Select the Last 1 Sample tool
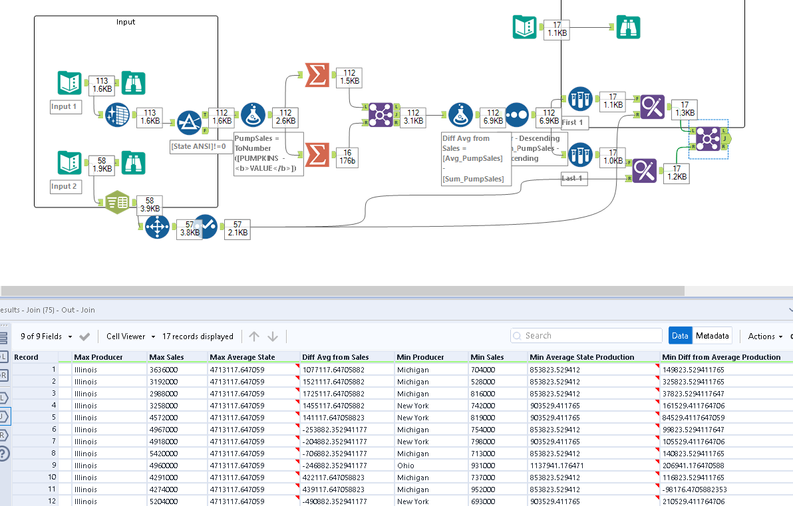The image size is (793, 506). coord(581,155)
